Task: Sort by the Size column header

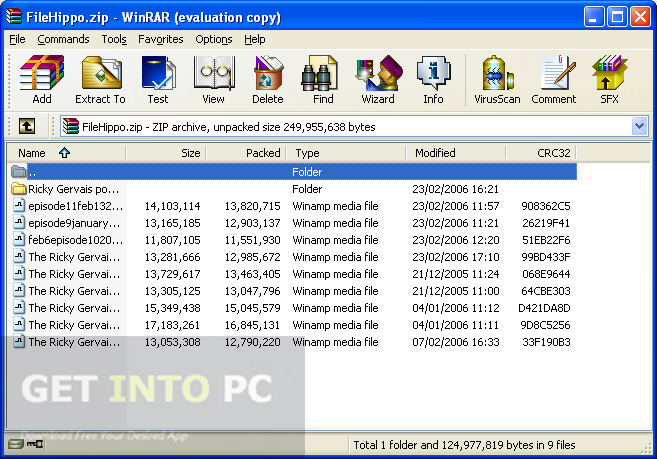Action: [x=166, y=153]
